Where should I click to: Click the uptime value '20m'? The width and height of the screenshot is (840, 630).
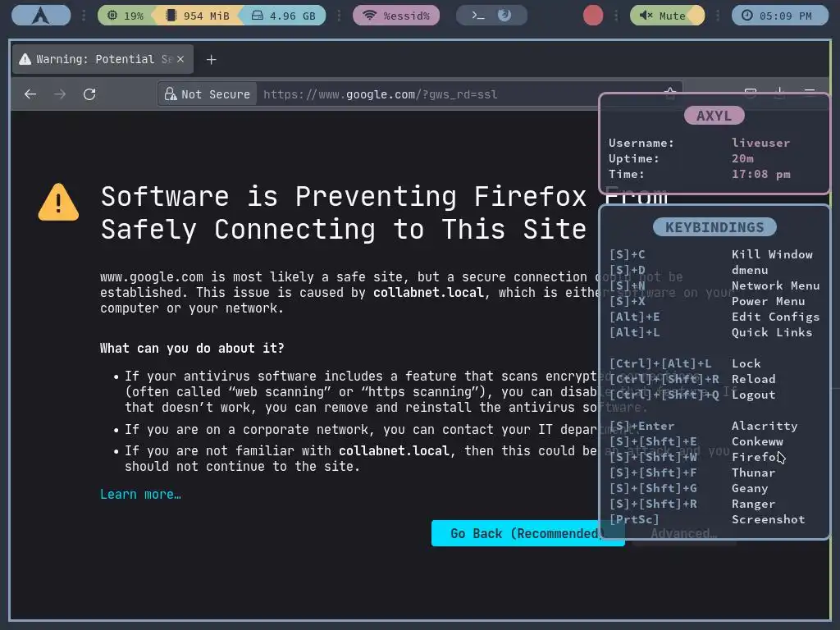pos(742,158)
